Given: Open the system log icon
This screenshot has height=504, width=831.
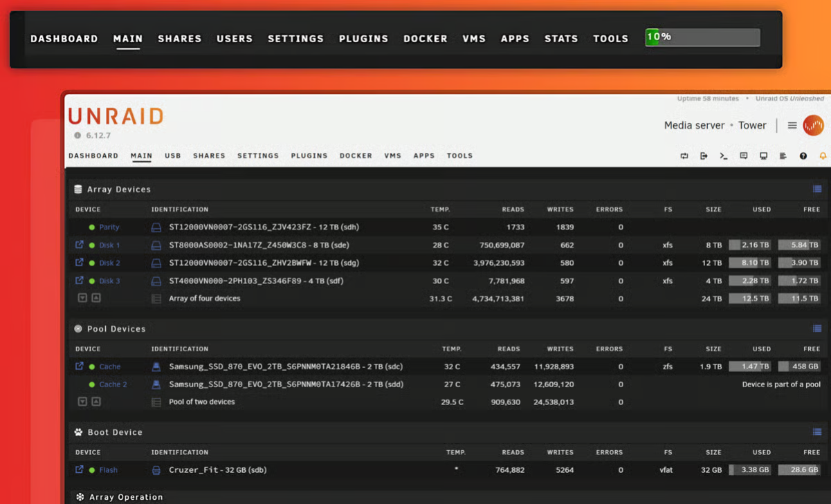Looking at the screenshot, I should point(783,156).
